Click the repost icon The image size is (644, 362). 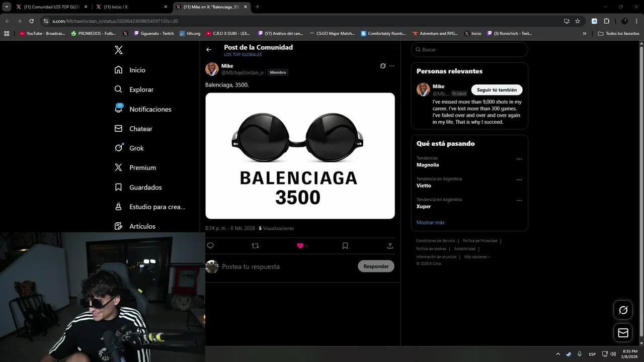coord(255,246)
